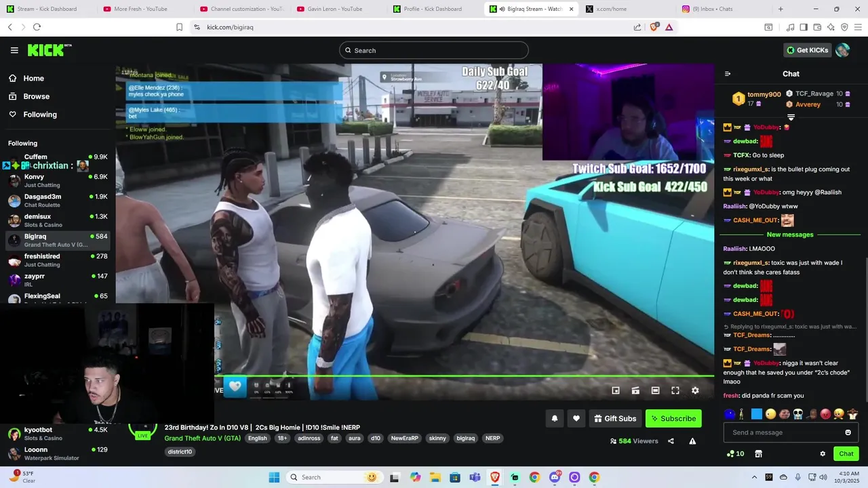The height and width of the screenshot is (488, 868).
Task: Open freshistired channel in Following list
Action: click(57, 260)
